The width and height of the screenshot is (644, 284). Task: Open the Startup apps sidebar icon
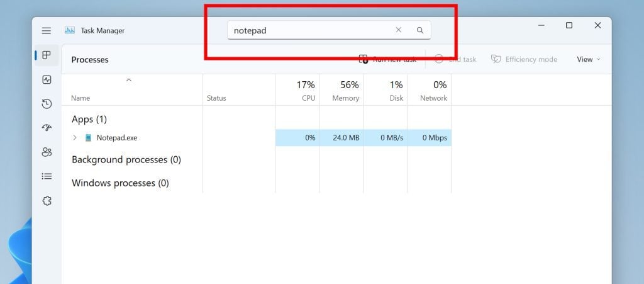(x=47, y=128)
